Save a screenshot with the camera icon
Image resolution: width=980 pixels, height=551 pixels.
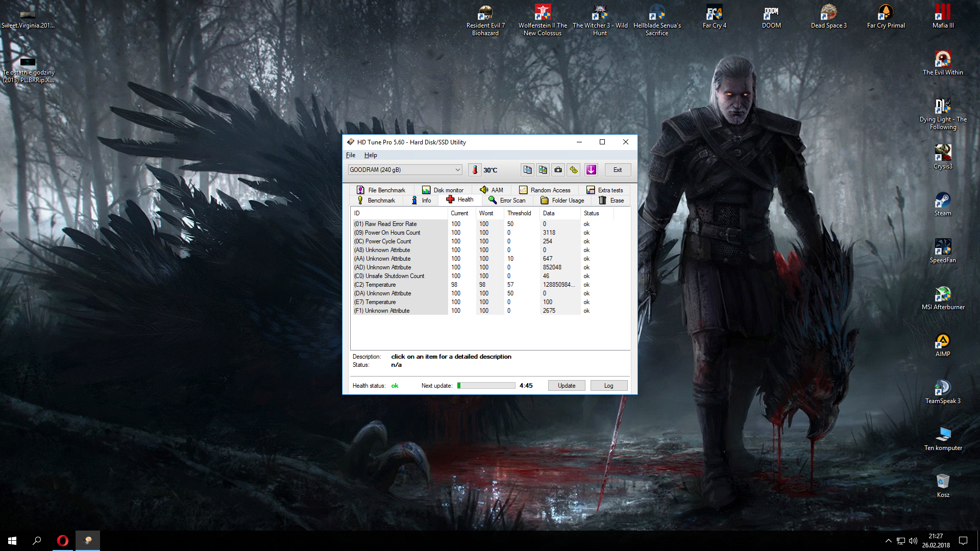coord(558,170)
